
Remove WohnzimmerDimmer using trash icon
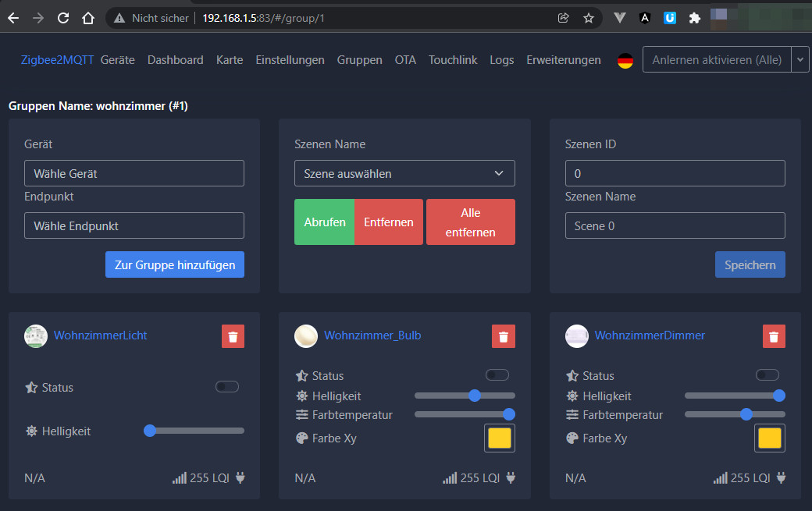tap(774, 336)
